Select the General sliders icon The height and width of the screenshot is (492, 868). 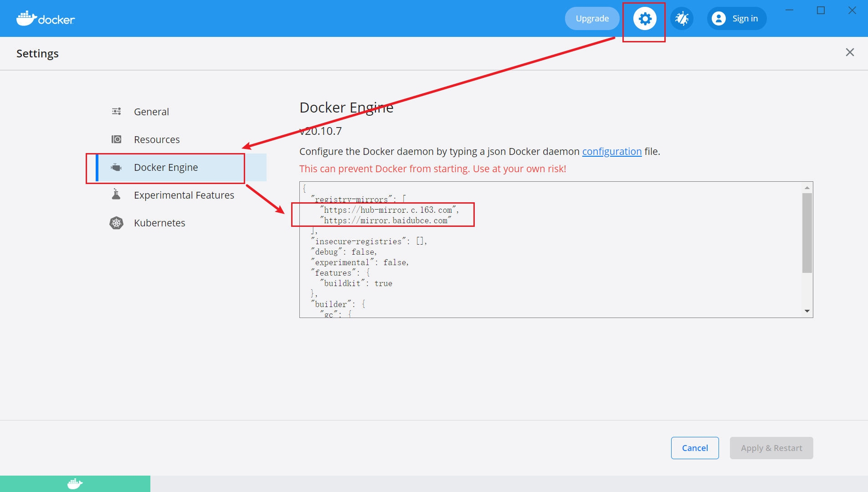(x=116, y=111)
